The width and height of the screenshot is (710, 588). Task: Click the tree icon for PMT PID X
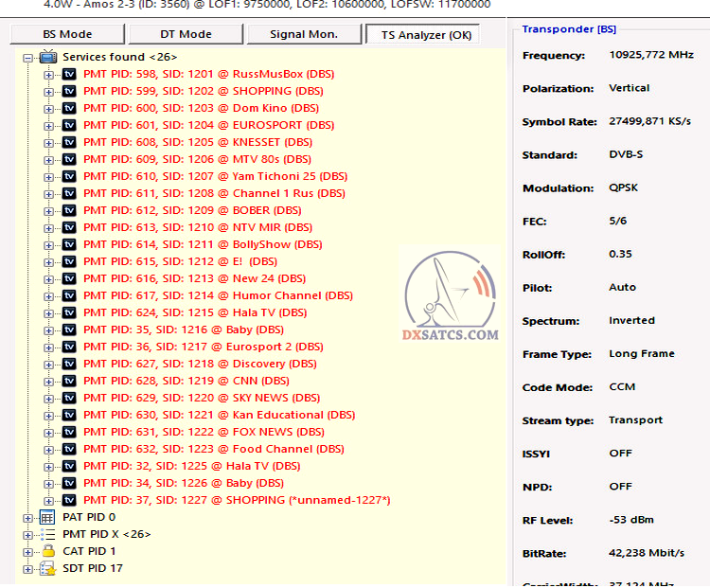point(47,535)
